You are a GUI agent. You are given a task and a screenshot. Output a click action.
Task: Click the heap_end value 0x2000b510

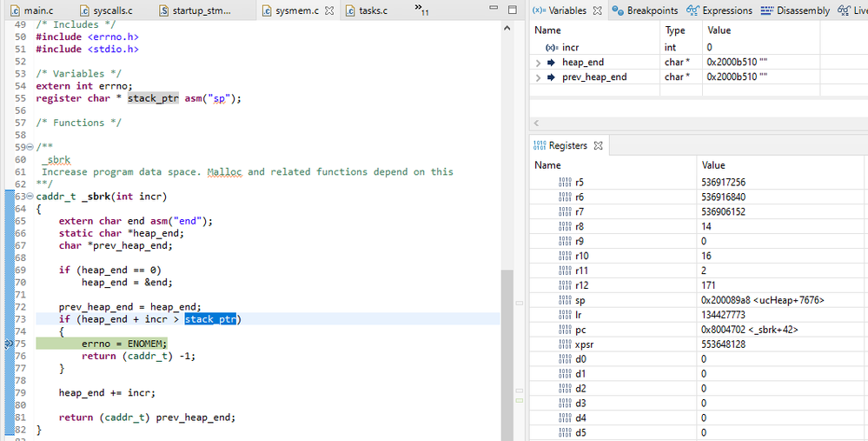(x=737, y=62)
